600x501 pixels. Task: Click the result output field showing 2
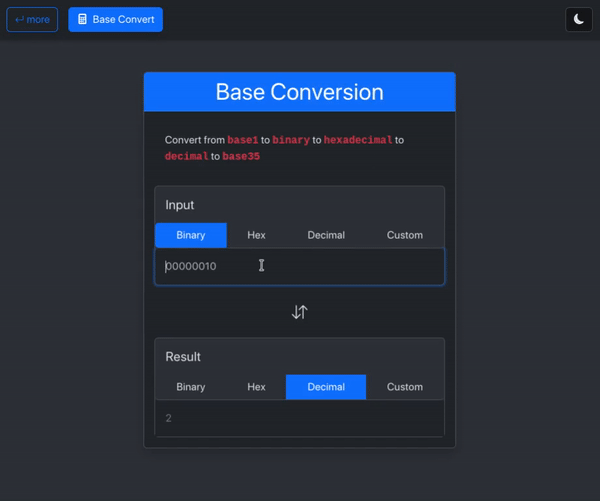pyautogui.click(x=300, y=418)
